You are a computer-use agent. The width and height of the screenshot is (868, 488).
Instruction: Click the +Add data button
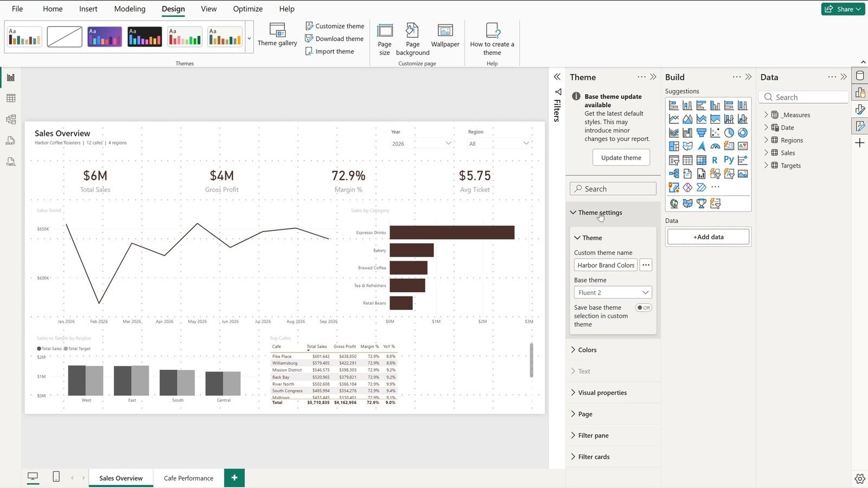[x=708, y=237]
